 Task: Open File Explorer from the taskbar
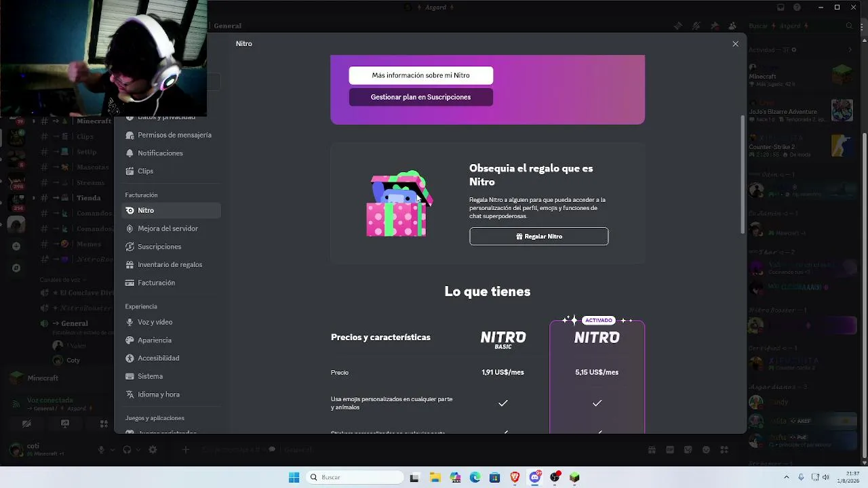[x=435, y=477]
